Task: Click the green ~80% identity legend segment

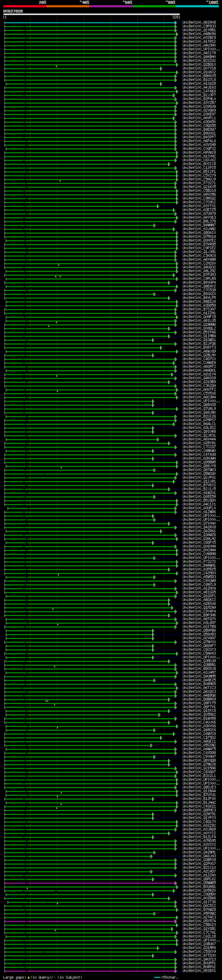Action: [154, 6]
